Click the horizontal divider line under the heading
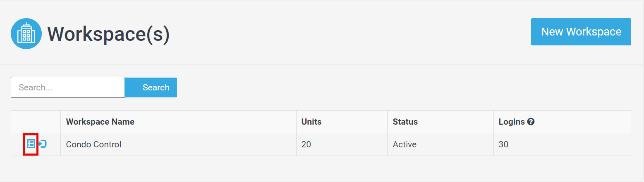The height and width of the screenshot is (182, 644). 322,64
